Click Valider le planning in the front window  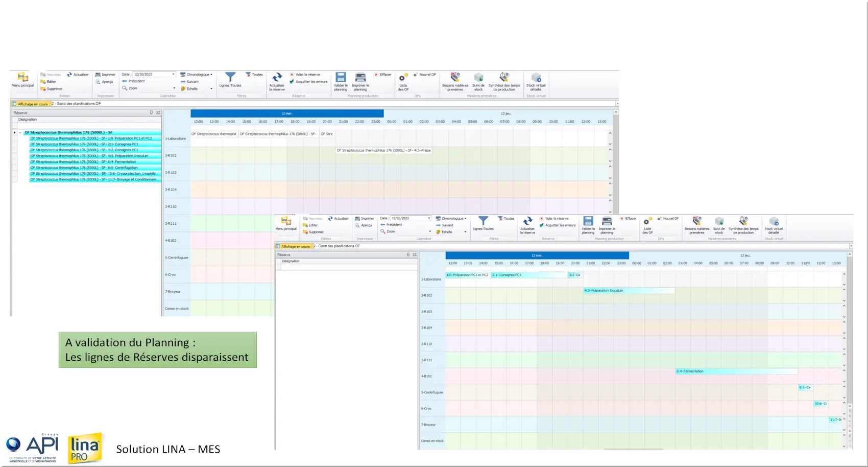588,225
